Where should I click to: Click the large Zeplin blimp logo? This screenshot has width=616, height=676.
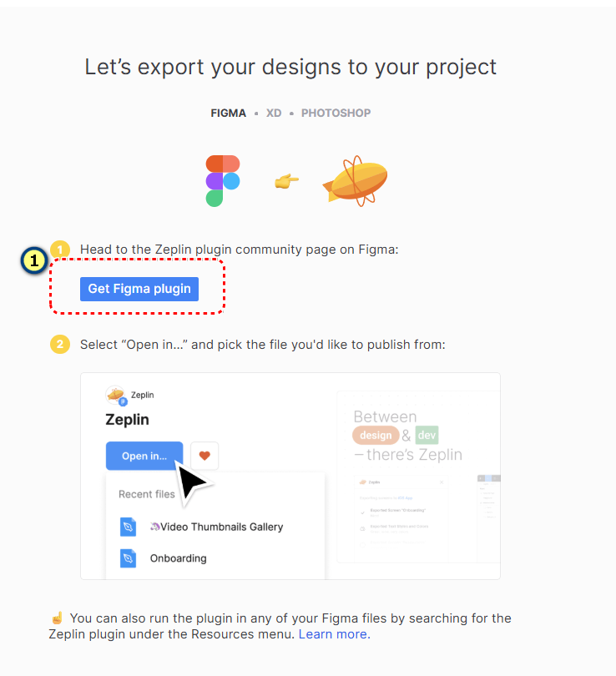point(355,179)
